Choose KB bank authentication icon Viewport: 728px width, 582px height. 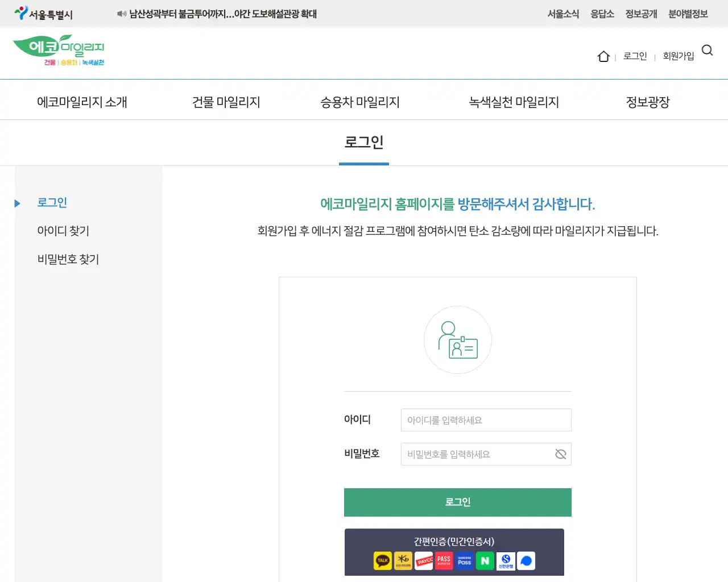click(x=403, y=561)
